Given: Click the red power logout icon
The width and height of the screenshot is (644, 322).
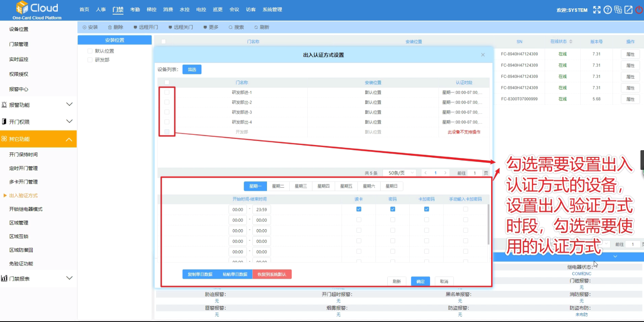Looking at the screenshot, I should (x=639, y=10).
